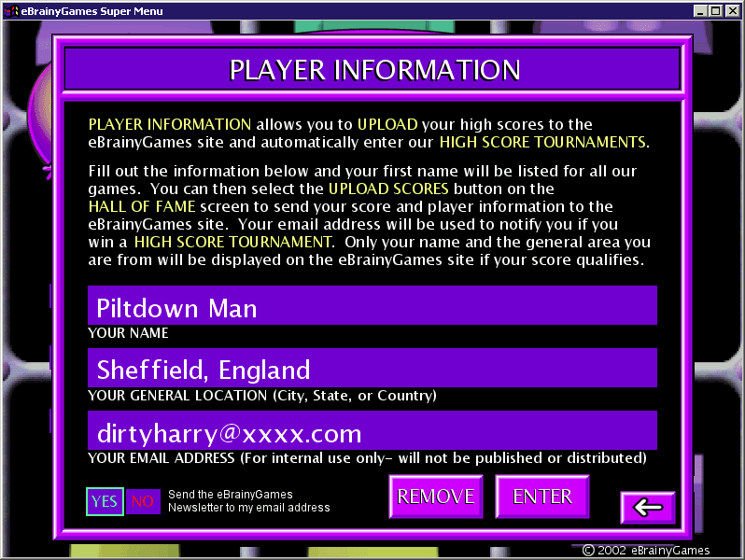Click the yellow UPLOAD SCORES text
The width and height of the screenshot is (745, 560).
click(388, 189)
